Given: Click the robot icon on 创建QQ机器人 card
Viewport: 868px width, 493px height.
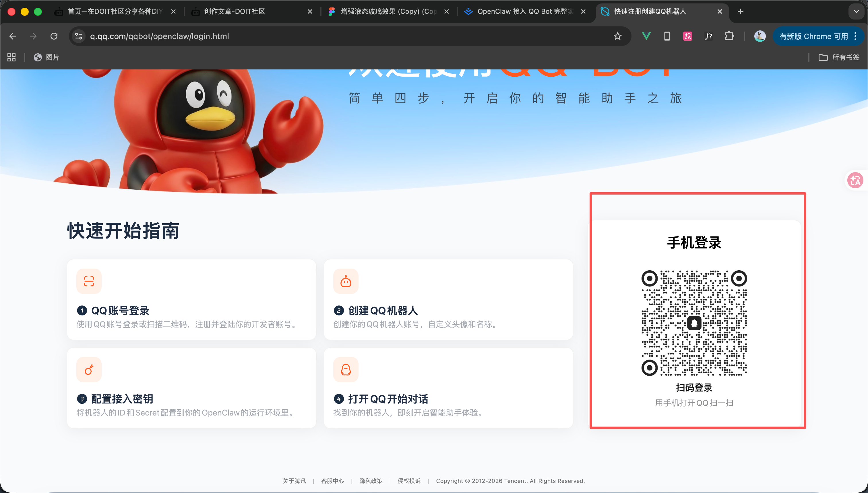Looking at the screenshot, I should coord(346,281).
